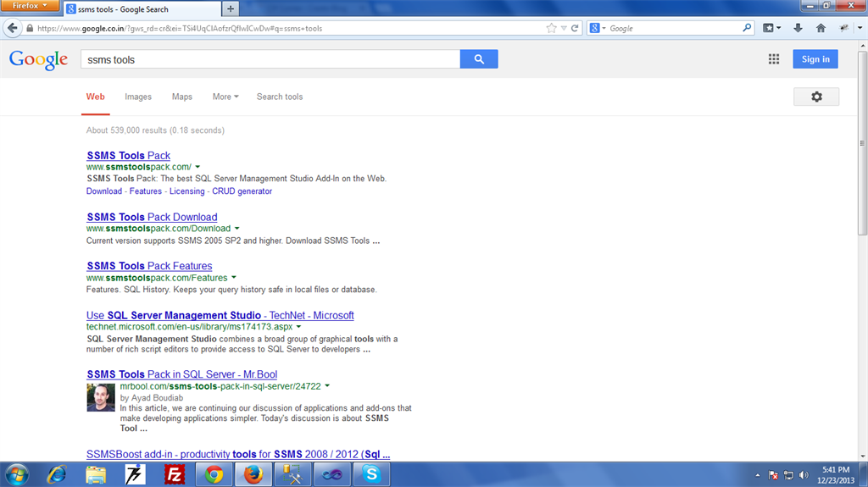Open the Windows Start button
Screen dimensions: 868x487
tap(17, 475)
